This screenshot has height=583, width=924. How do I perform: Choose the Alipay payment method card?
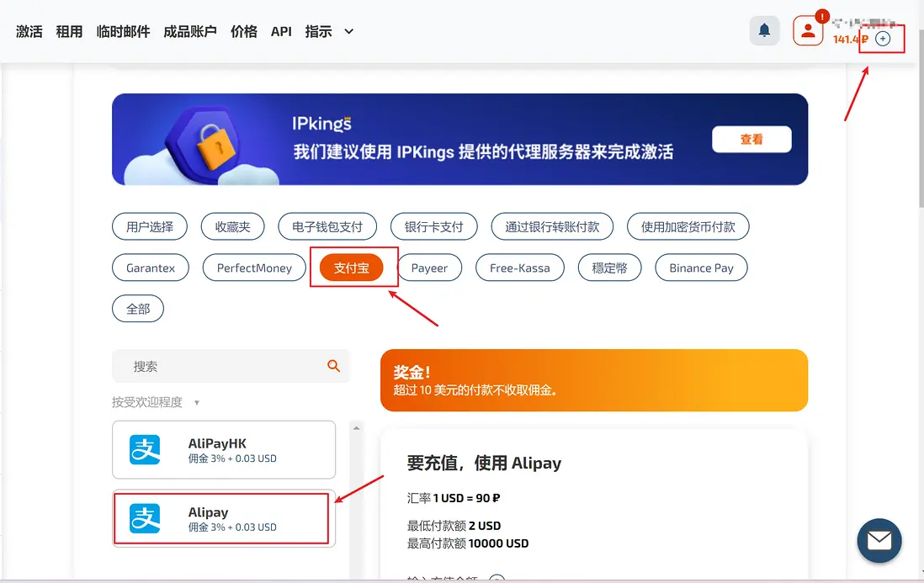click(x=224, y=518)
